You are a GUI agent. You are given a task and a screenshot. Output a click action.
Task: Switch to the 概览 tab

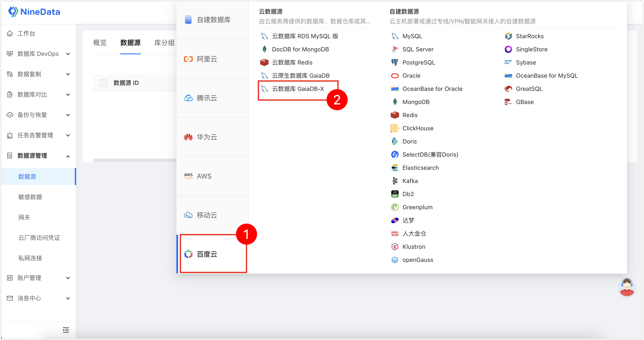coord(100,43)
